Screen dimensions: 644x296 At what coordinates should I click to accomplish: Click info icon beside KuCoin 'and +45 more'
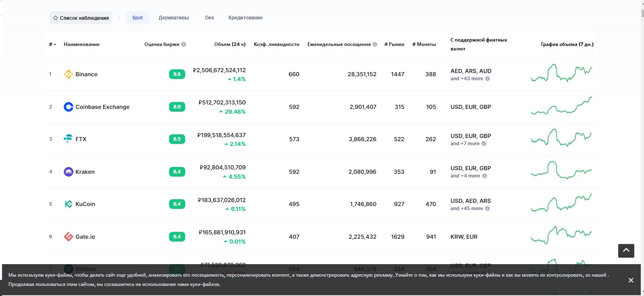pyautogui.click(x=487, y=208)
